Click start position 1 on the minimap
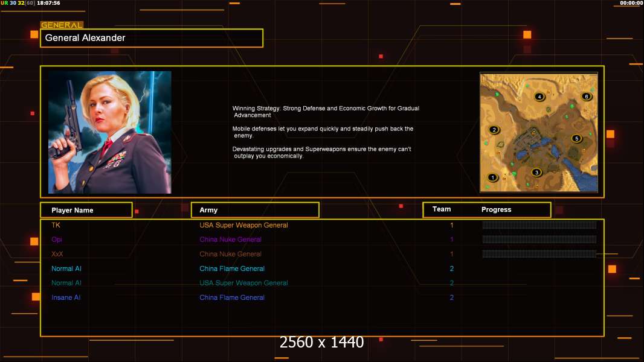Image resolution: width=644 pixels, height=362 pixels. (492, 177)
